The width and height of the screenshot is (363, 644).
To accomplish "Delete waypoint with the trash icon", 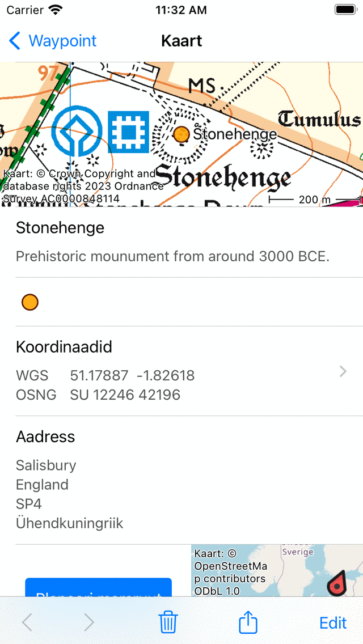I will coord(168,622).
